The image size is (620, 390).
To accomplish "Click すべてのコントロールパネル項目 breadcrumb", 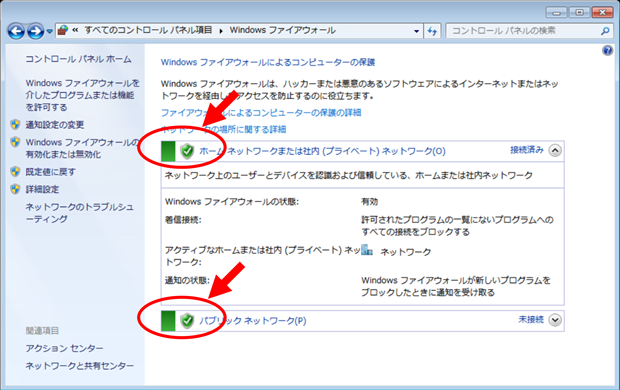I will tap(148, 30).
